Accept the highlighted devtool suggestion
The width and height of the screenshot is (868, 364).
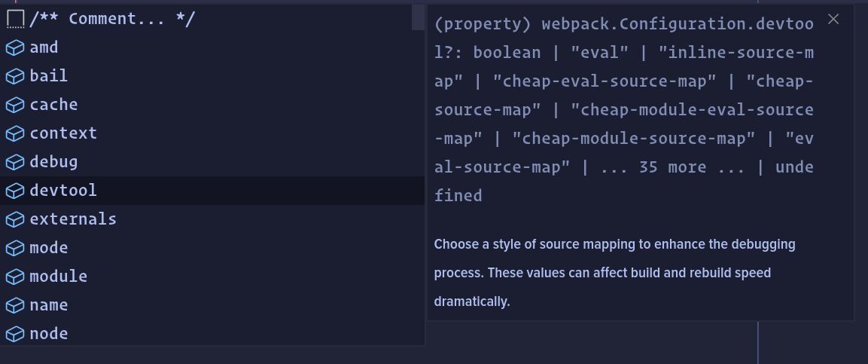coord(212,191)
